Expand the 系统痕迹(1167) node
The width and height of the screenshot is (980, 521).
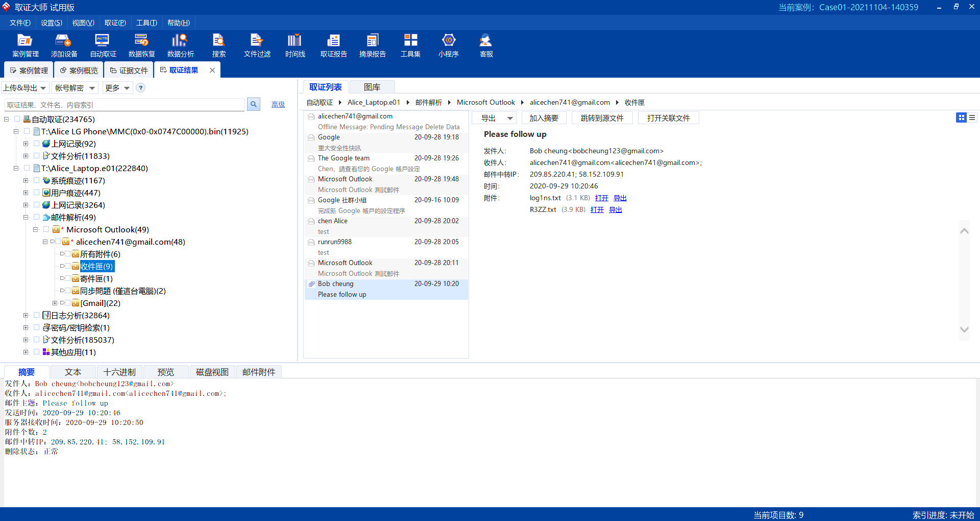tap(26, 180)
